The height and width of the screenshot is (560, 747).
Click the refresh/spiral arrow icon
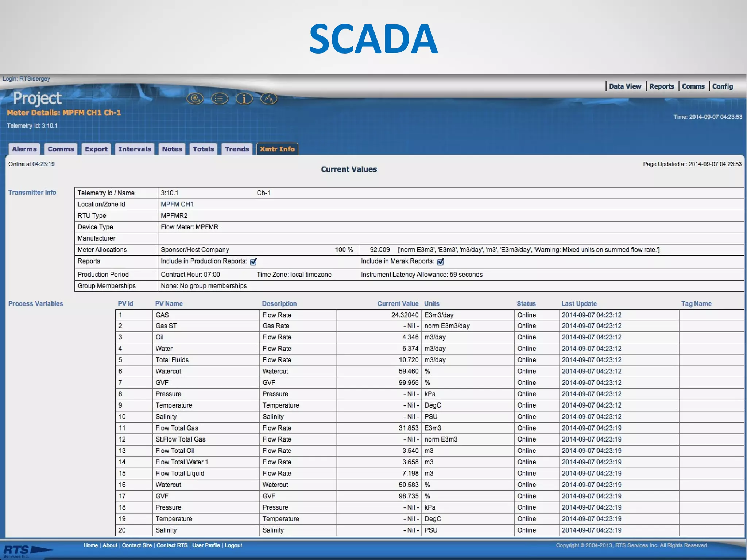pyautogui.click(x=195, y=98)
